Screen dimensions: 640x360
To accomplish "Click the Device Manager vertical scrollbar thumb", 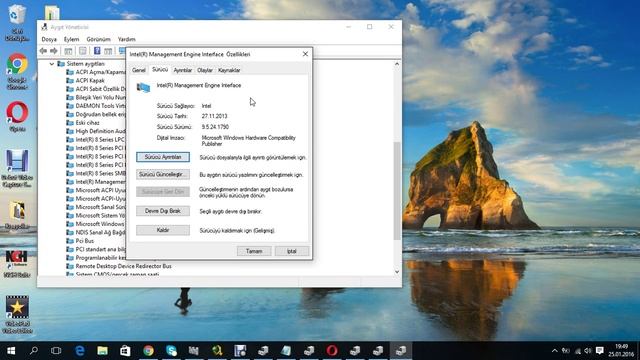I will click(397, 191).
